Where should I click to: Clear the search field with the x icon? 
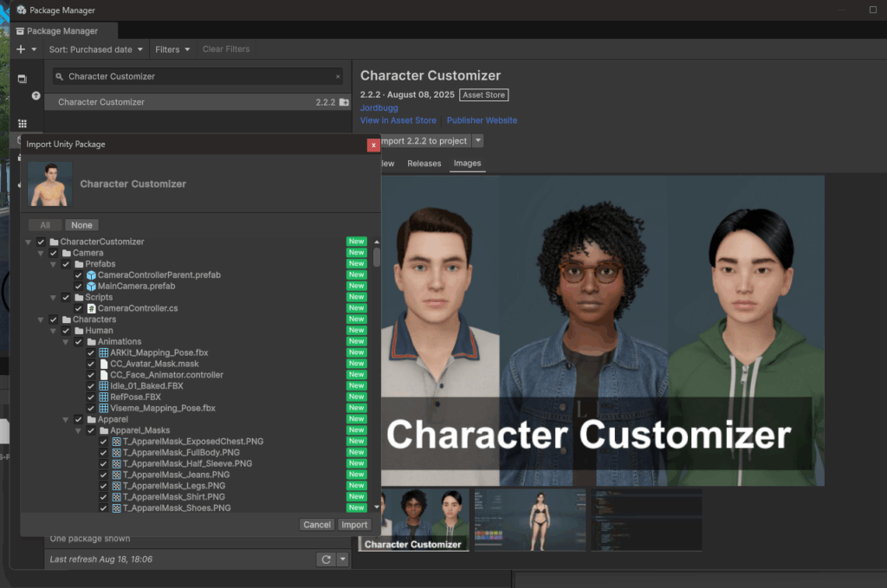[x=338, y=77]
